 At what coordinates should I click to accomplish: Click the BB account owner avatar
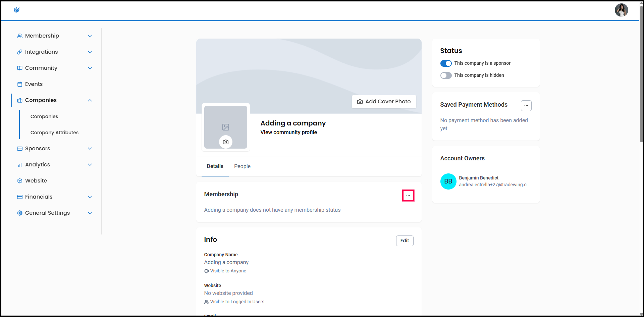click(x=448, y=181)
